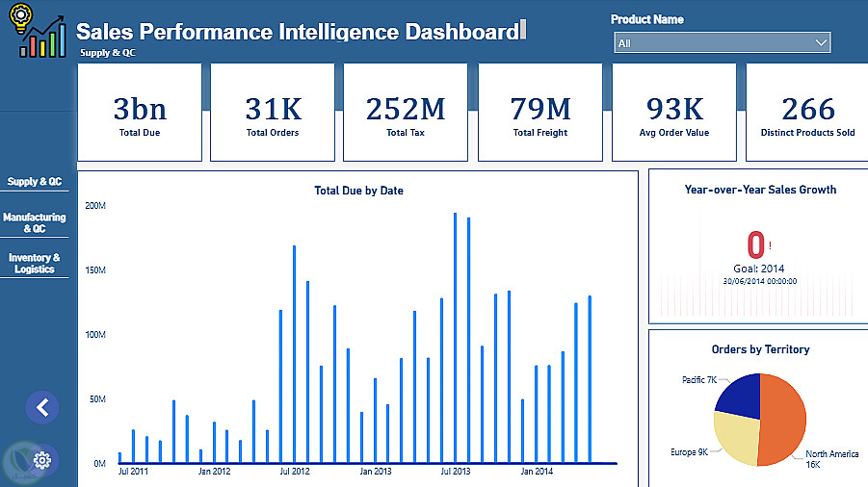Viewport: 868px width, 487px height.
Task: Click the Year-over-Year Sales Growth KPI value
Action: point(756,243)
